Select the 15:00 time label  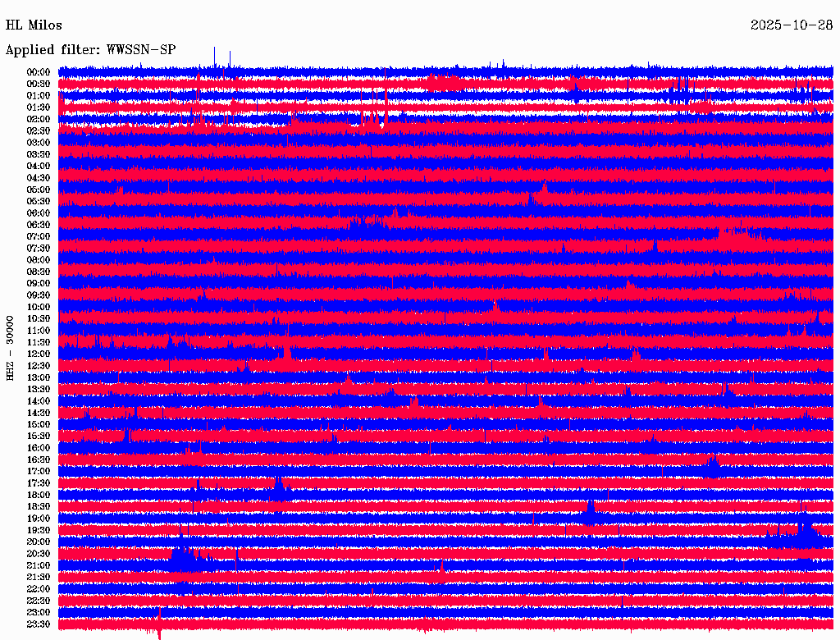click(39, 424)
